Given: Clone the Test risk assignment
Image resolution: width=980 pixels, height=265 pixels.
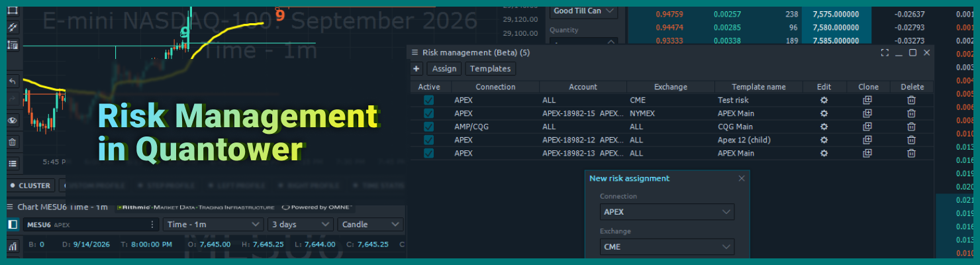Looking at the screenshot, I should (867, 100).
